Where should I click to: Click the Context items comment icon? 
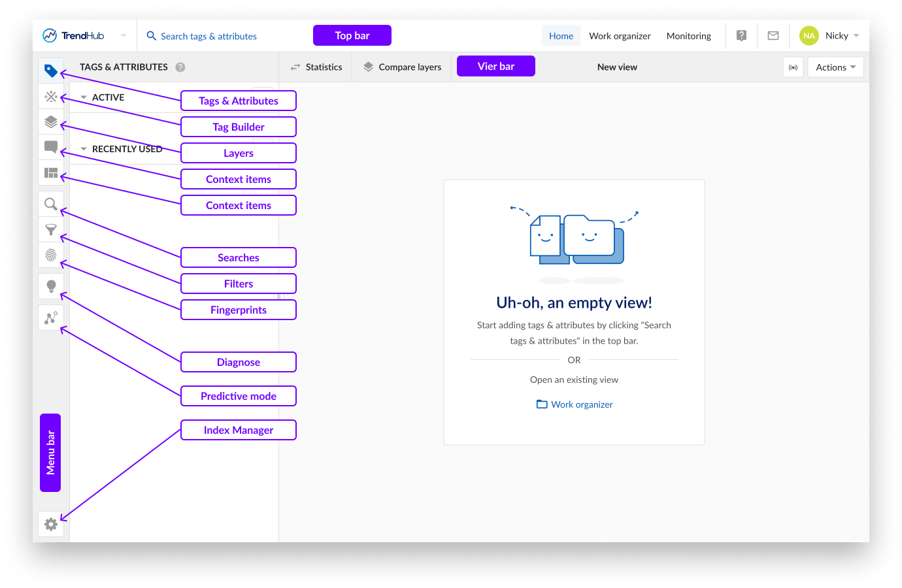point(51,147)
